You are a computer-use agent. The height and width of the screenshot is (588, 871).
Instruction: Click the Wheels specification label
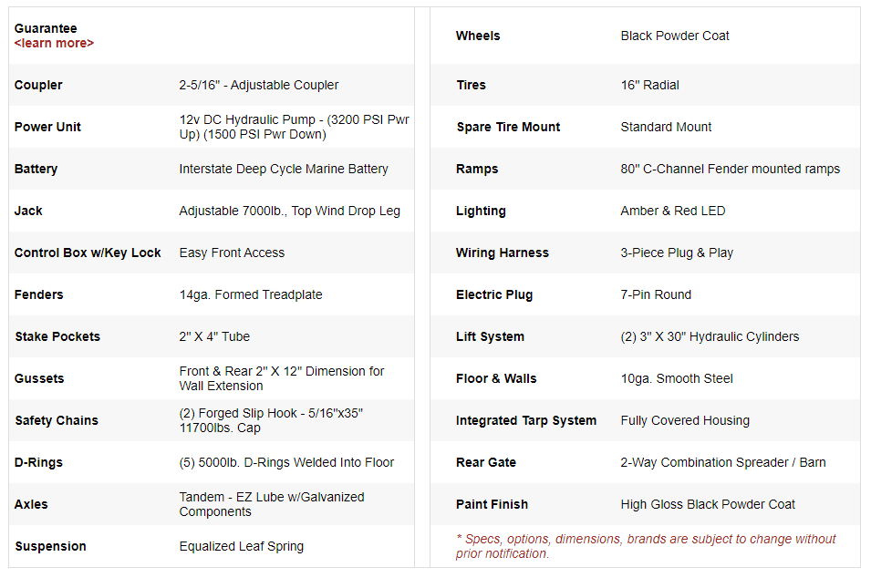point(478,36)
